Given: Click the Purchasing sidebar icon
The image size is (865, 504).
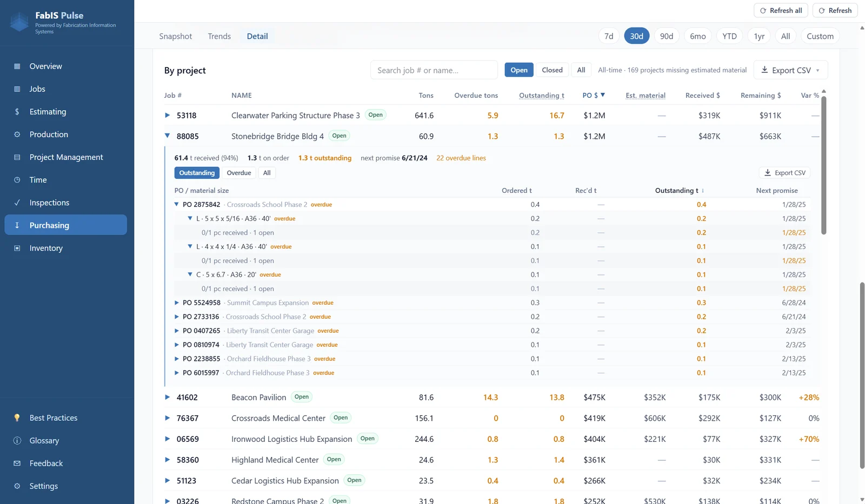Looking at the screenshot, I should click(17, 225).
